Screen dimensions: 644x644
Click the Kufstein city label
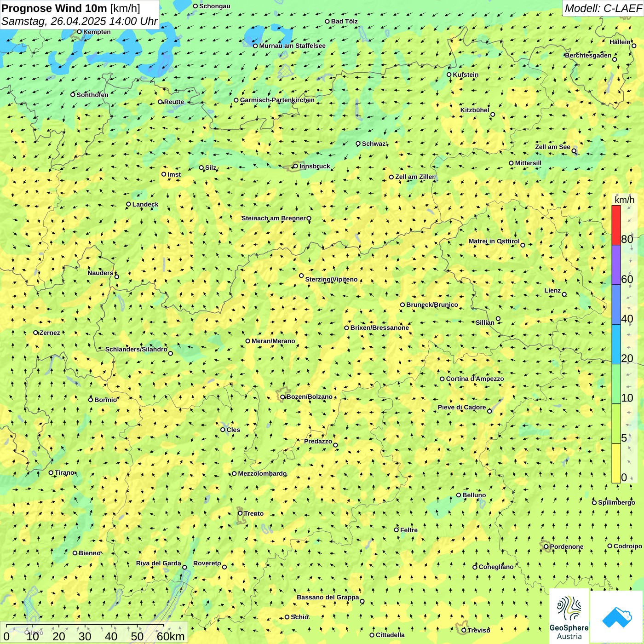point(466,75)
